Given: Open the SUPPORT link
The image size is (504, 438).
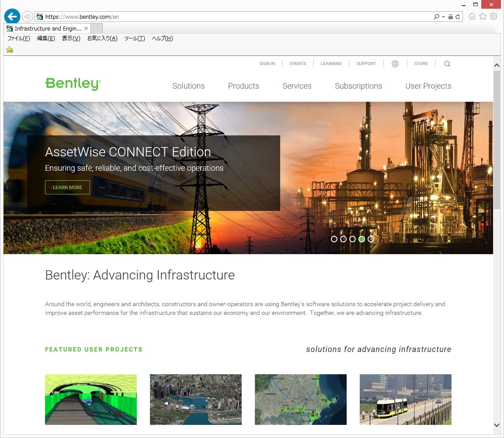Looking at the screenshot, I should (366, 64).
